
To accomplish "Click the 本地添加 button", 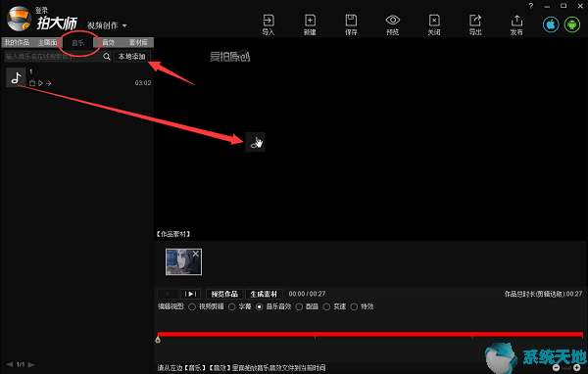I will tap(131, 57).
